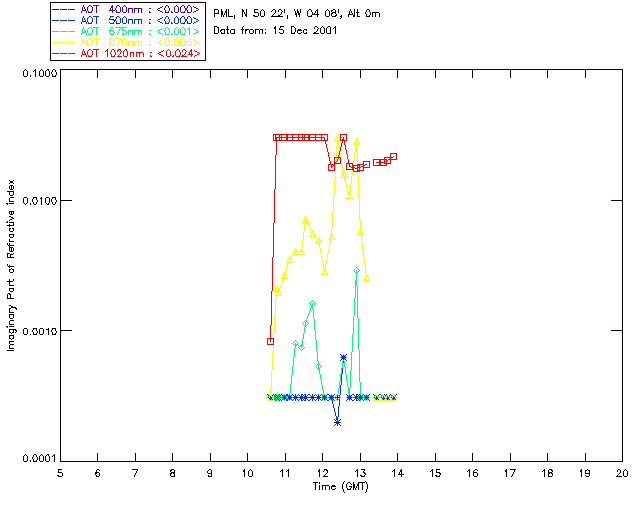
Task: Click the PML station location text
Action: [297, 13]
